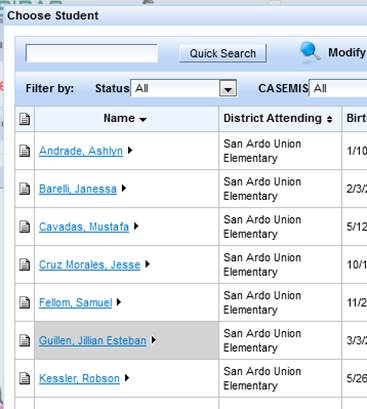Open document icon for Cavadas, Mustafa
Image resolution: width=367 pixels, height=409 pixels.
[x=25, y=227]
